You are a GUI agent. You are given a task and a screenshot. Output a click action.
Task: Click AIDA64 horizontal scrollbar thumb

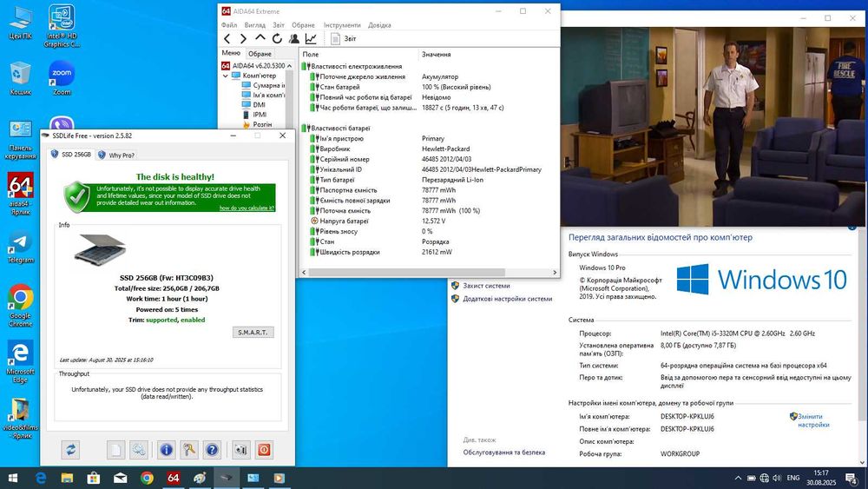pyautogui.click(x=406, y=273)
